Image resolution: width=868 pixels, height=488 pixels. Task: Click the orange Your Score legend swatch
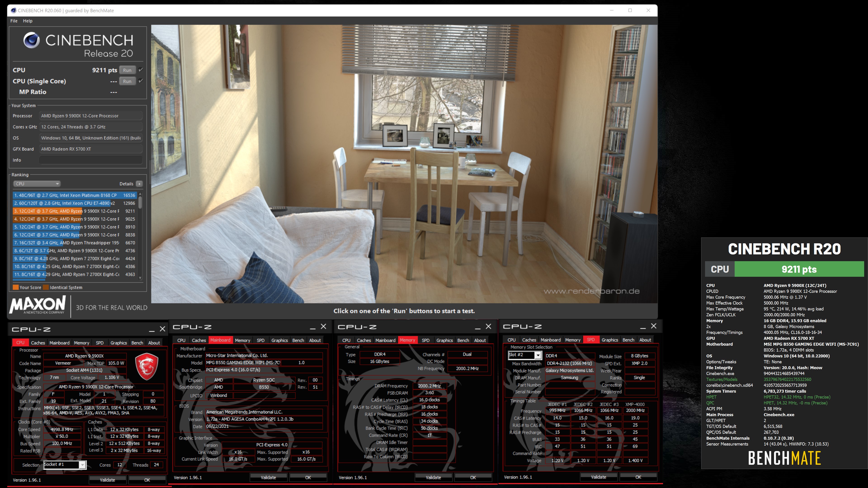(16, 287)
